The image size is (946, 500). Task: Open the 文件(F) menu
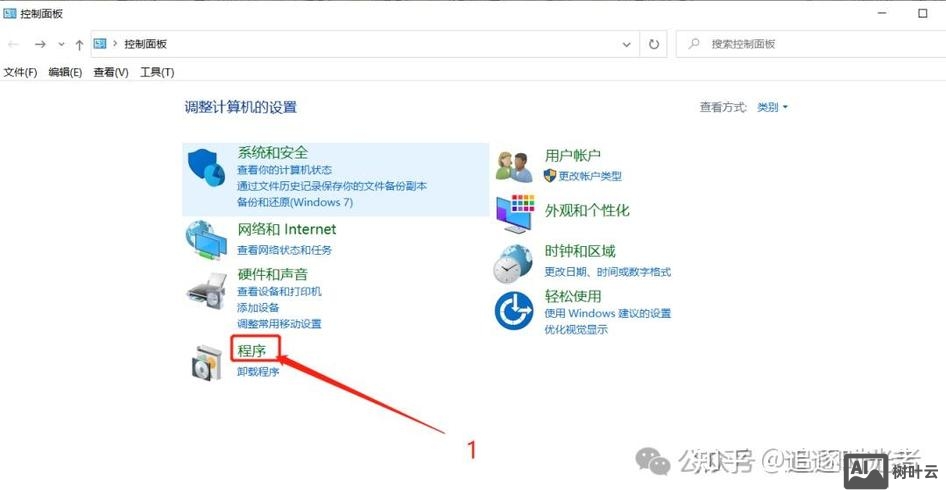(20, 72)
